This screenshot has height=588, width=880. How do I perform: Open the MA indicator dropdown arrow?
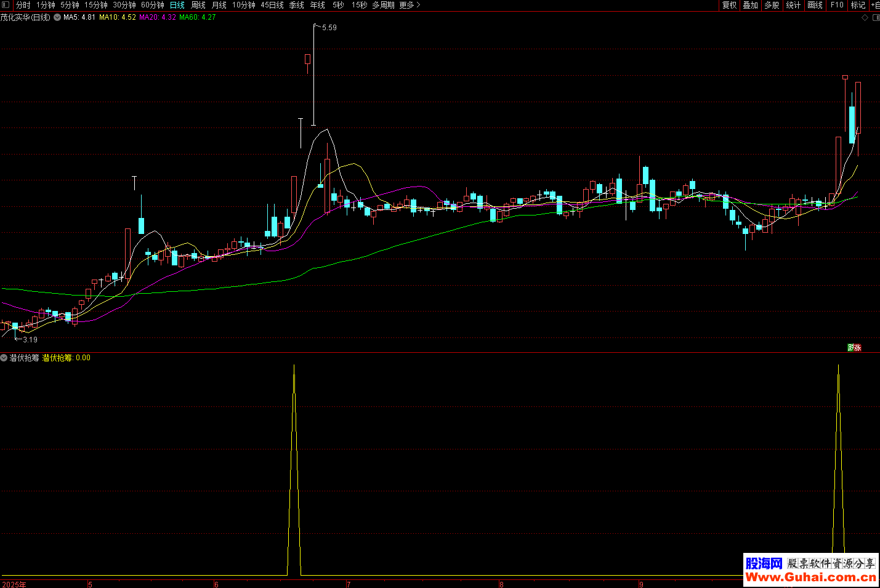click(57, 18)
